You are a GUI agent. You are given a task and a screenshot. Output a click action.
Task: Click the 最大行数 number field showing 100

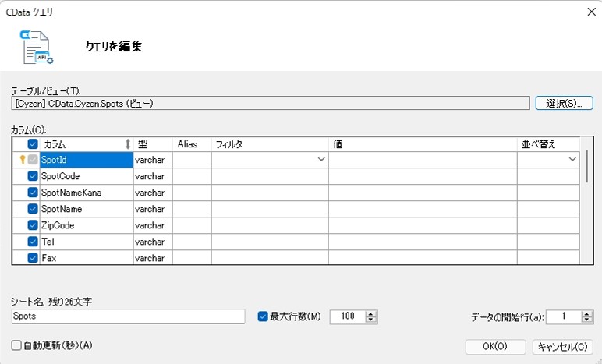pos(348,316)
